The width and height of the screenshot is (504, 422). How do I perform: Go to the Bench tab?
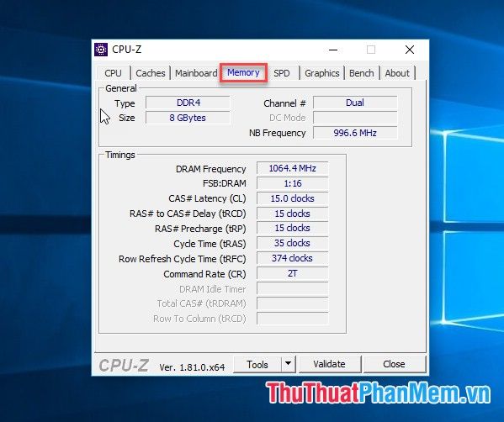362,73
